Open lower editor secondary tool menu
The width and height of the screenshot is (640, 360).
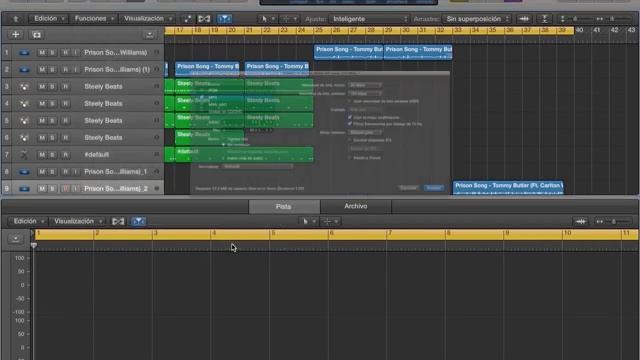pyautogui.click(x=331, y=221)
